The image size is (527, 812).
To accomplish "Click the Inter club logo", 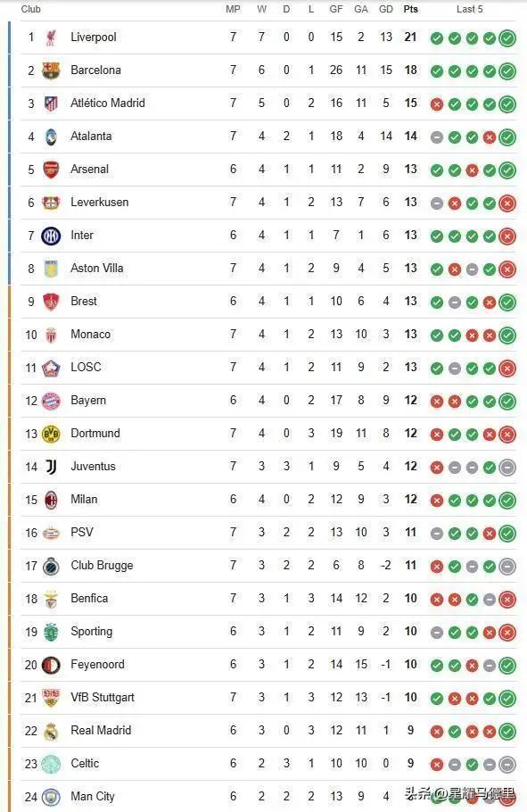I will coord(51,236).
